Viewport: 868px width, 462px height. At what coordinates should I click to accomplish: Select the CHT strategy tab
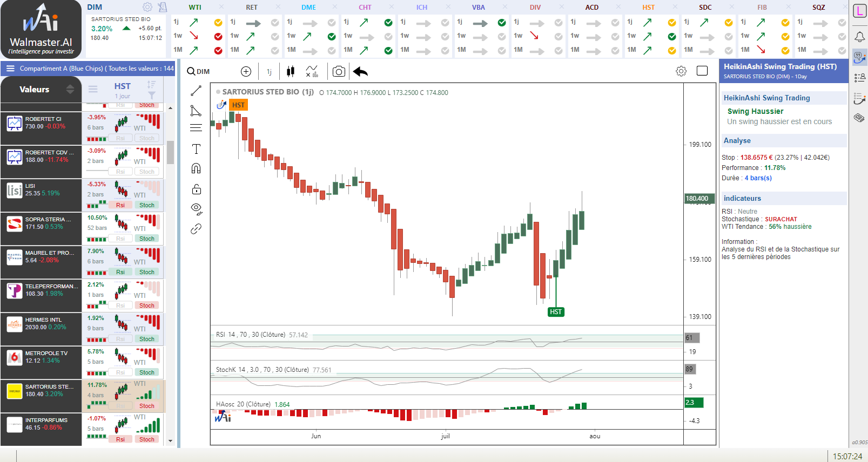click(x=365, y=8)
